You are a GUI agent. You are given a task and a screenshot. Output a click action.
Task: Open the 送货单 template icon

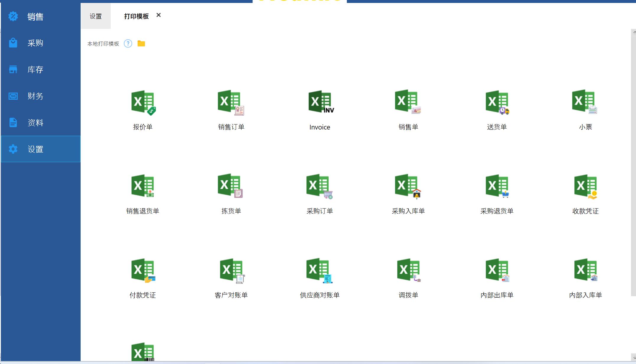pyautogui.click(x=498, y=102)
